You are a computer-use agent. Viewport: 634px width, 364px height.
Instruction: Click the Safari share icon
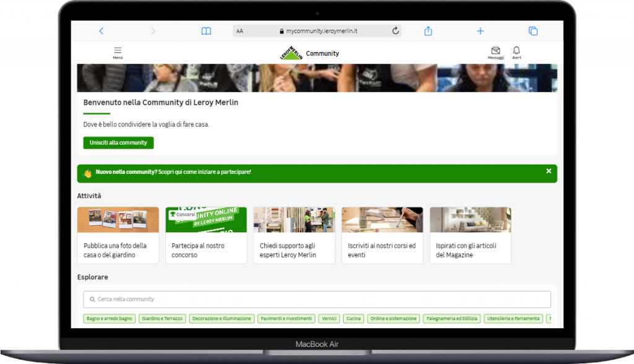pos(428,31)
